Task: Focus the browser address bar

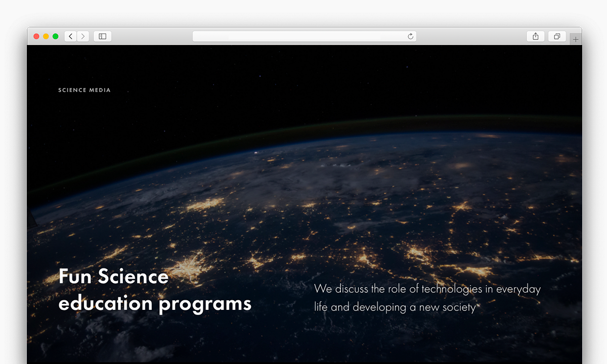Action: click(x=305, y=36)
